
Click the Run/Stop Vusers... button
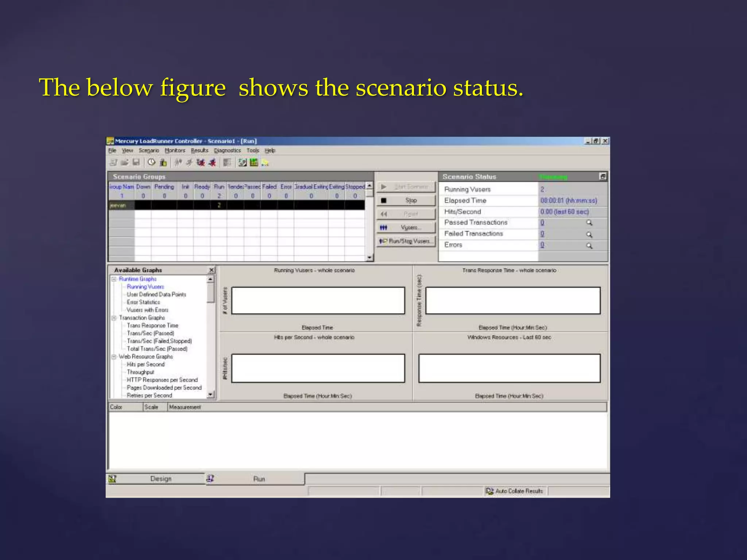pos(406,241)
